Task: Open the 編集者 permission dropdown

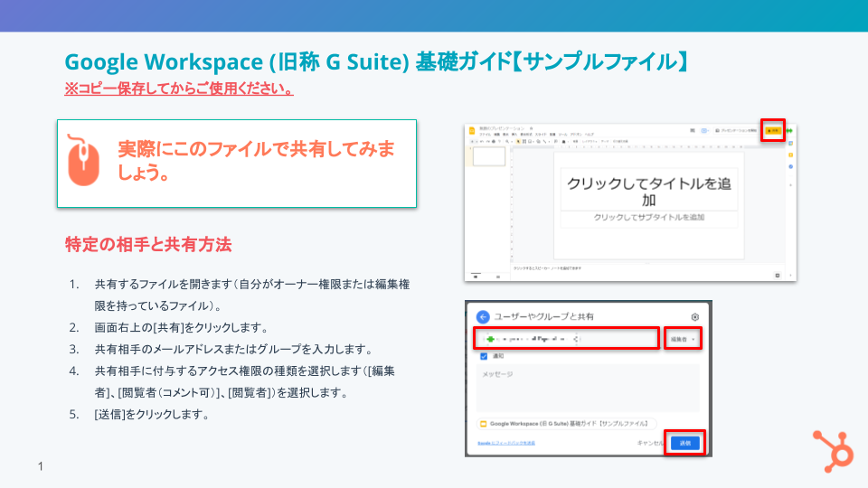Action: tap(683, 339)
